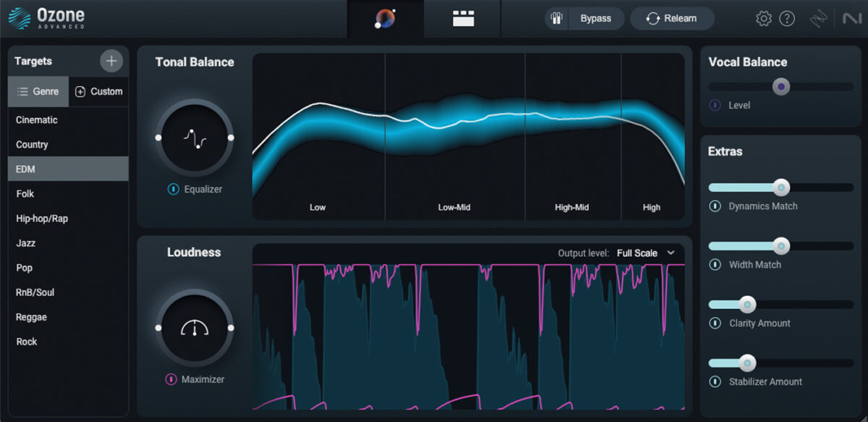Choose the RnB/Soul genre target
Viewport: 868px width, 422px height.
pos(68,292)
